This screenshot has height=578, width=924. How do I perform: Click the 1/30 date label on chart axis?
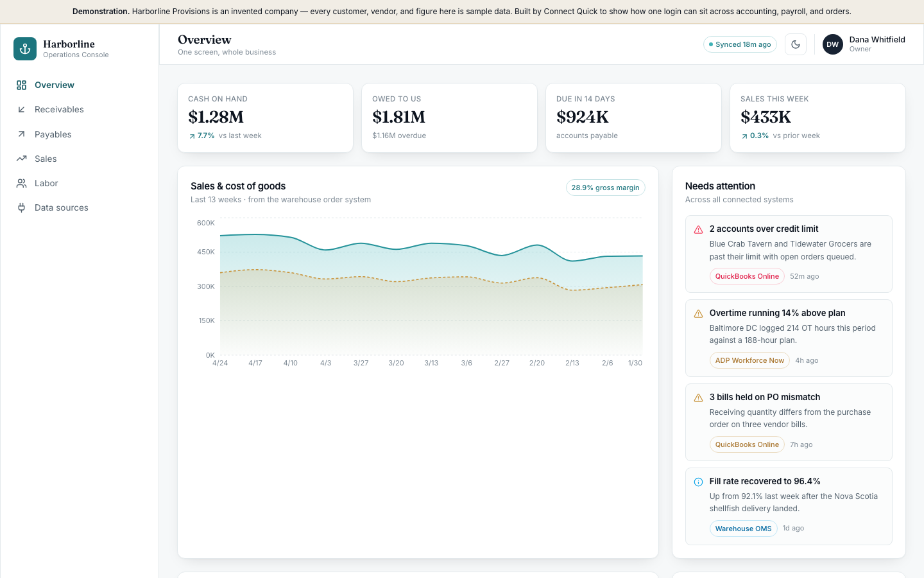[x=635, y=363]
